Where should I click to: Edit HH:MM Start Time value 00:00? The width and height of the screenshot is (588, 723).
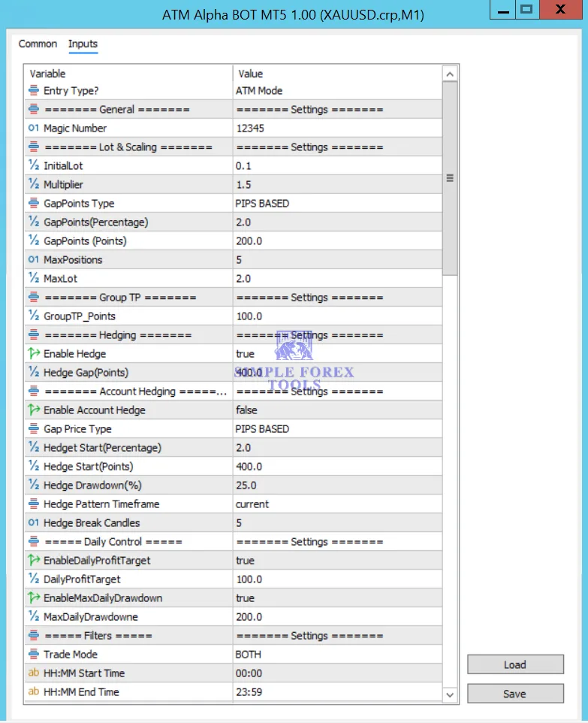[337, 673]
